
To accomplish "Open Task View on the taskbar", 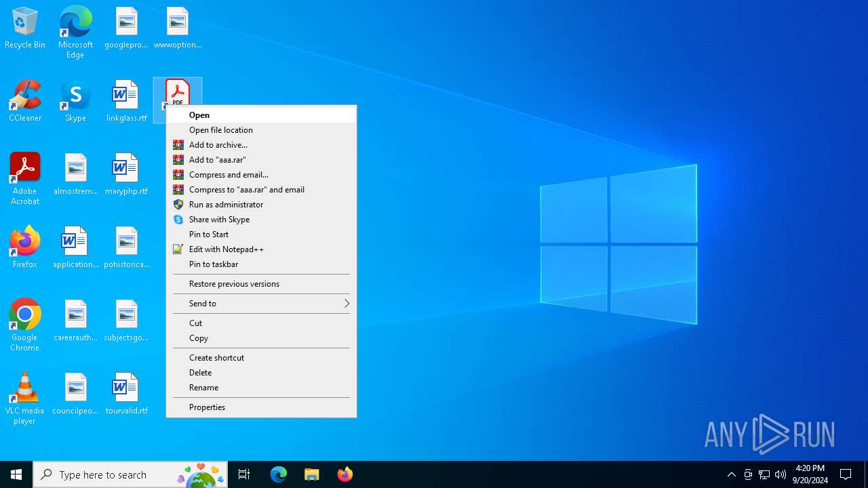I will pyautogui.click(x=244, y=474).
